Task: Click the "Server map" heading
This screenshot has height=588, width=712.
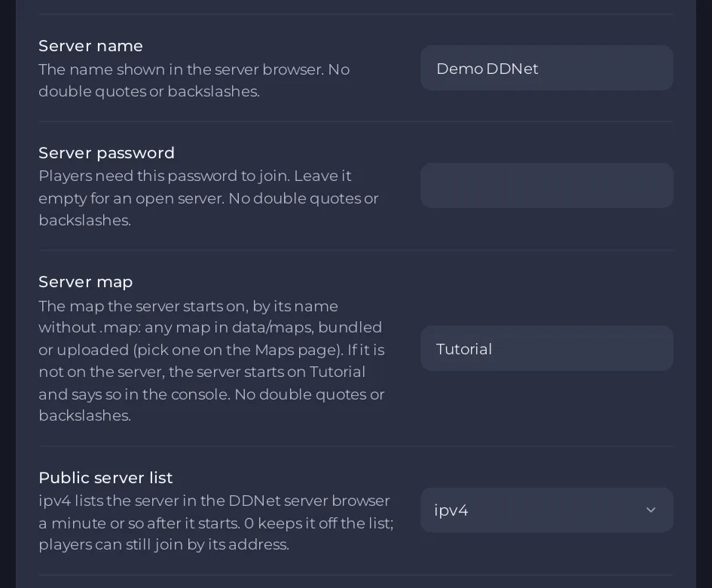Action: click(86, 282)
